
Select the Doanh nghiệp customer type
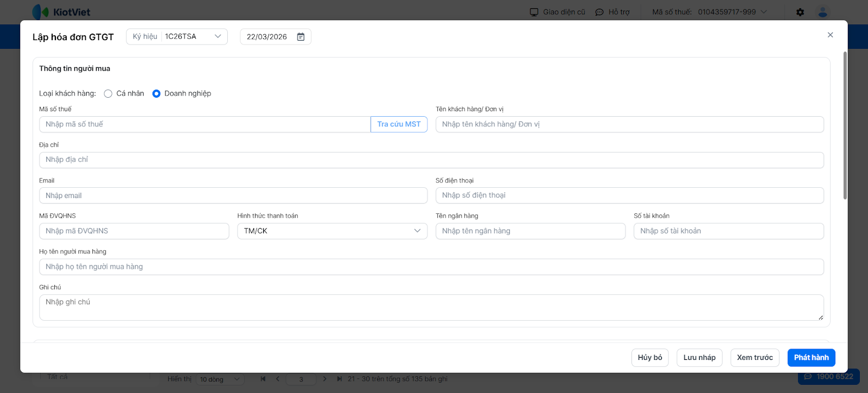(x=156, y=93)
